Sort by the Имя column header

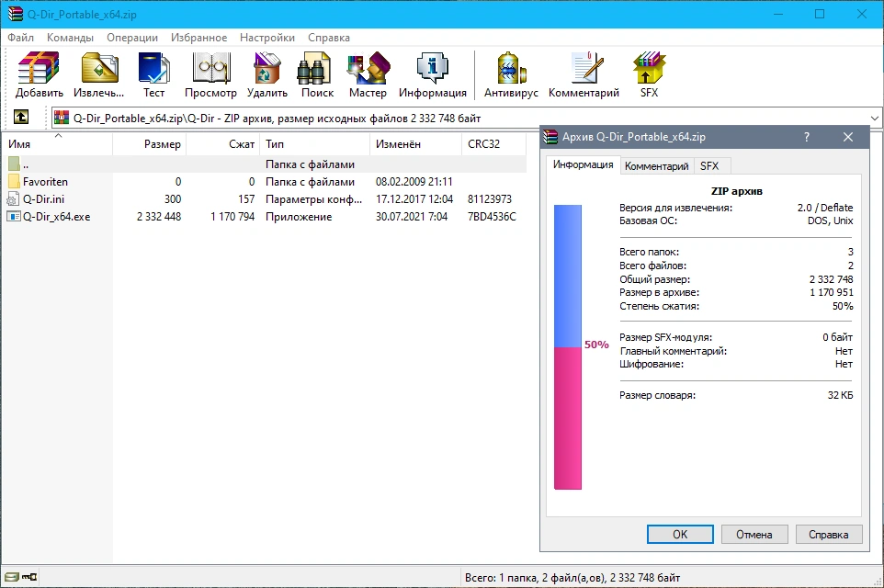pyautogui.click(x=58, y=143)
